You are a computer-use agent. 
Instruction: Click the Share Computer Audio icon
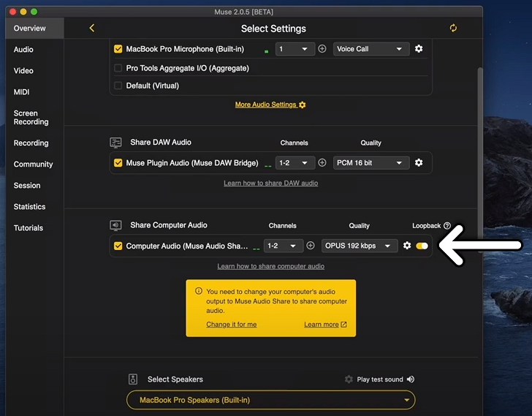[115, 225]
